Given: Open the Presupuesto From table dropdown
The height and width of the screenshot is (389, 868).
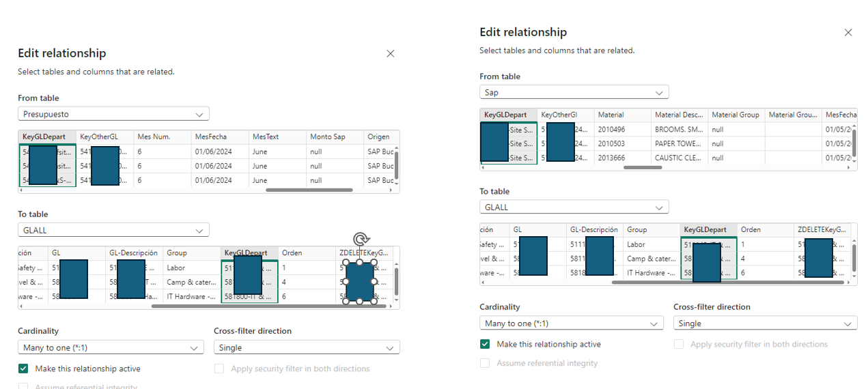Looking at the screenshot, I should [113, 114].
